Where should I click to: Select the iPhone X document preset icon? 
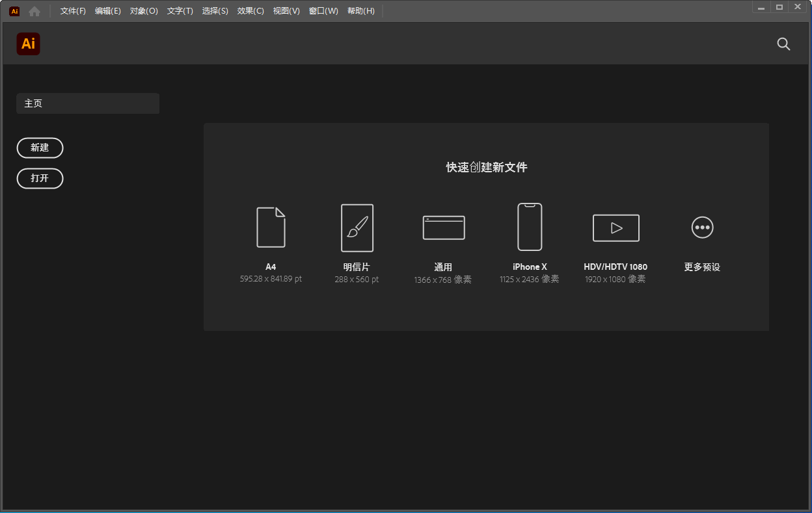point(530,227)
